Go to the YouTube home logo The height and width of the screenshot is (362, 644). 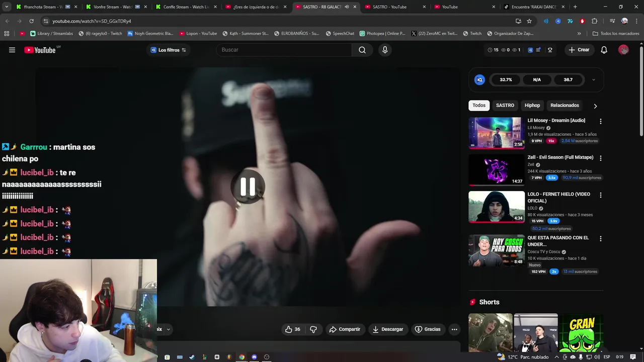point(40,50)
